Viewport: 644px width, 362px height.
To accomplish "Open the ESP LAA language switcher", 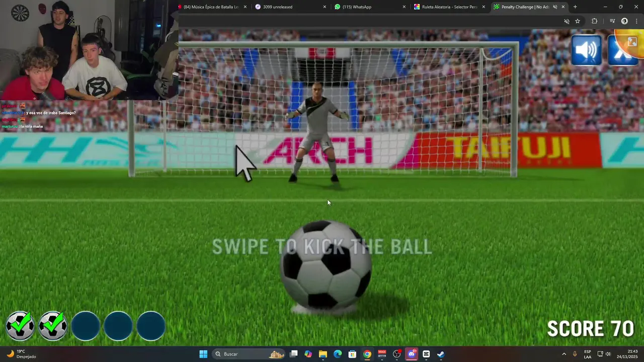I will 588,354.
